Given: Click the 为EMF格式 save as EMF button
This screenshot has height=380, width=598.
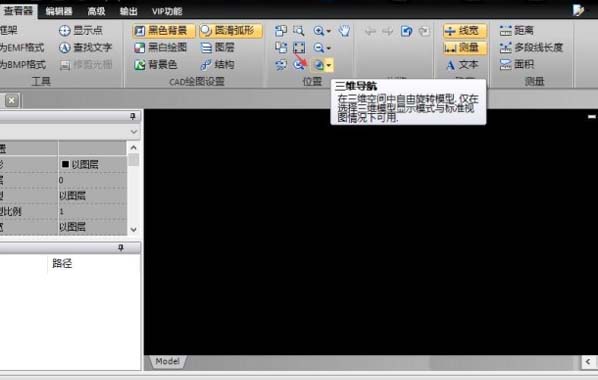Looking at the screenshot, I should point(22,48).
